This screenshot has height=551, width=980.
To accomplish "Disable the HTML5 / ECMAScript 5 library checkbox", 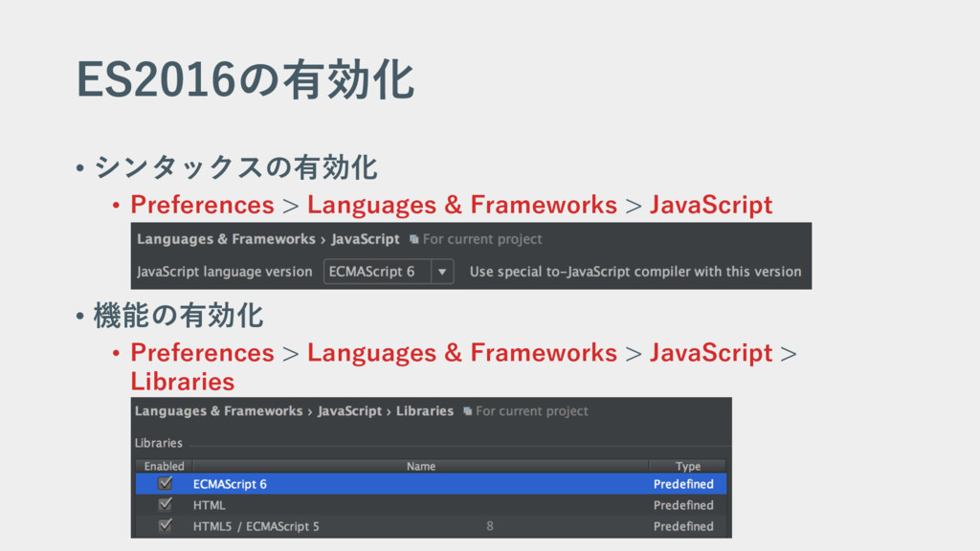I will (165, 525).
